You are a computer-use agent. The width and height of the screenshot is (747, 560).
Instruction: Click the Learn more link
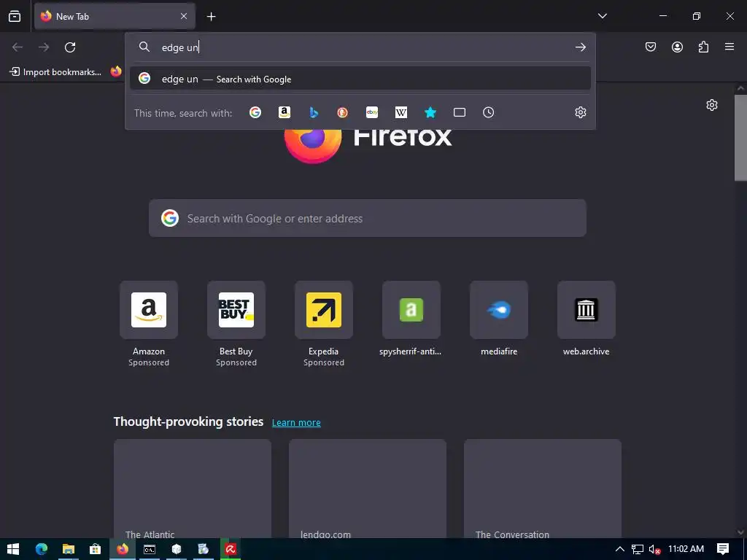(x=296, y=422)
